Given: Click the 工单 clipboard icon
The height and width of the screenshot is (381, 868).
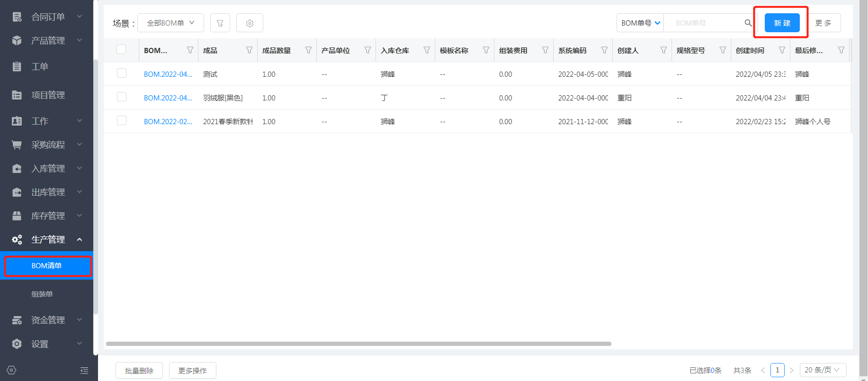Looking at the screenshot, I should tap(17, 66).
